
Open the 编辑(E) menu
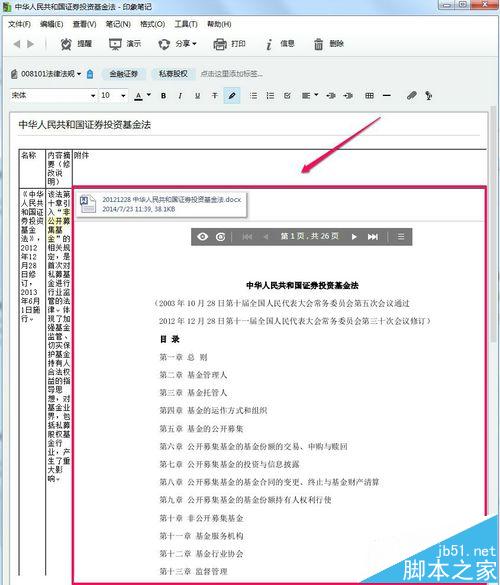51,24
